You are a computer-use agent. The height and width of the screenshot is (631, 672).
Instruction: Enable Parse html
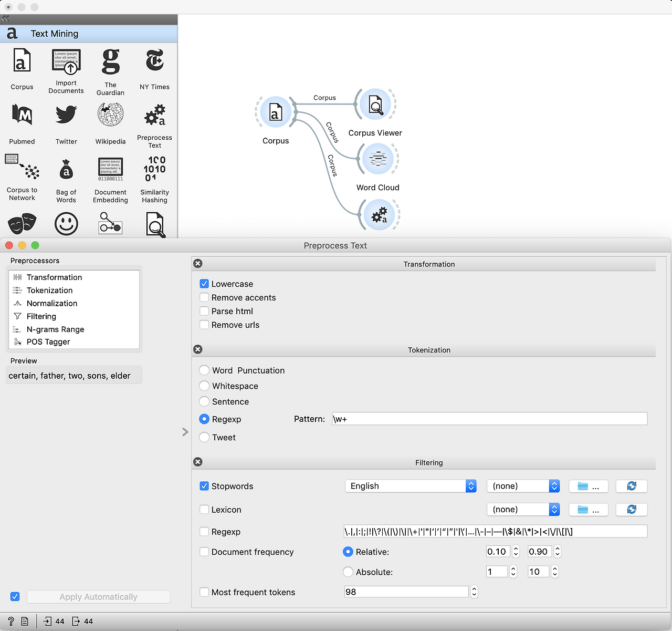coord(205,311)
